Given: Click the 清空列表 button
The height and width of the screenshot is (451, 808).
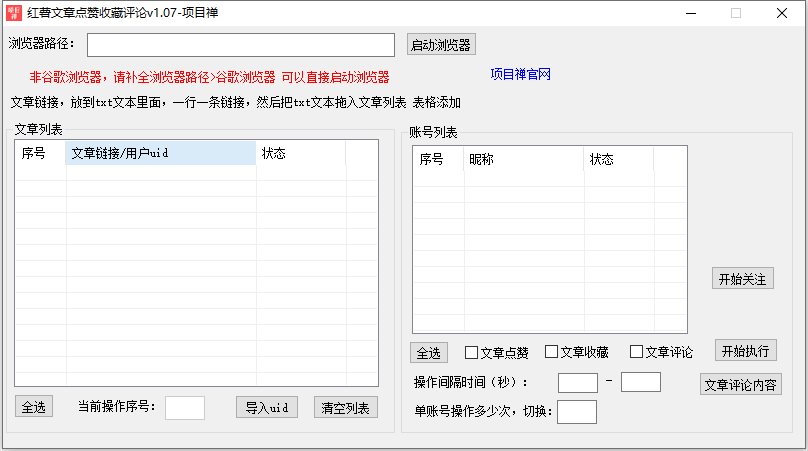Looking at the screenshot, I should pos(346,407).
